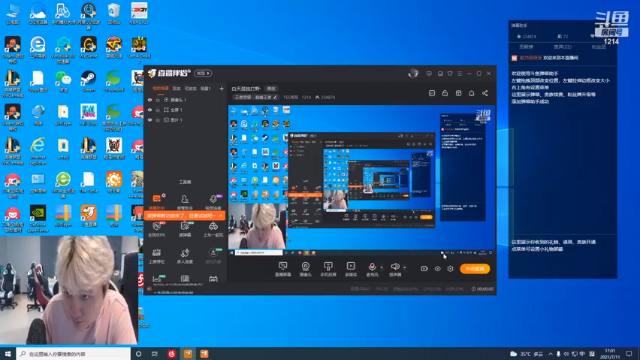The height and width of the screenshot is (360, 640).
Task: Click the 00:00:00 stream timer in status bar
Action: click(x=482, y=289)
